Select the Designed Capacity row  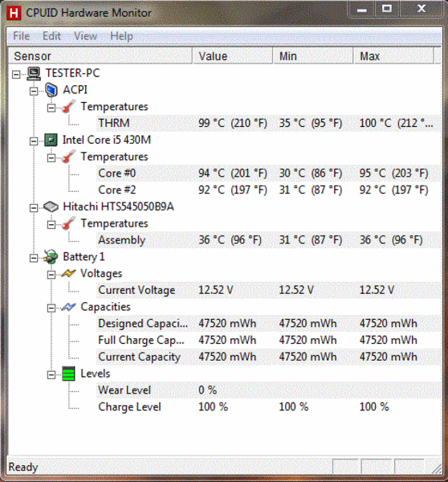coord(269,324)
